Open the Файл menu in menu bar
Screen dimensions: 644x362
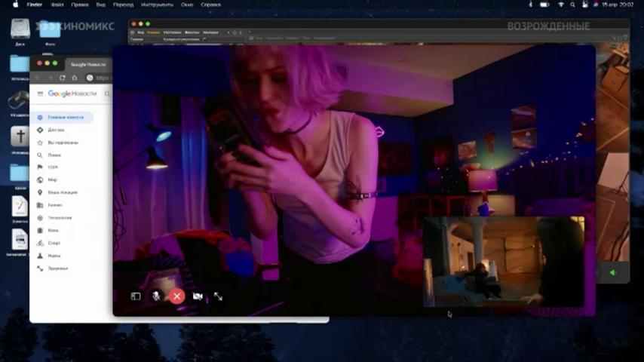(57, 5)
